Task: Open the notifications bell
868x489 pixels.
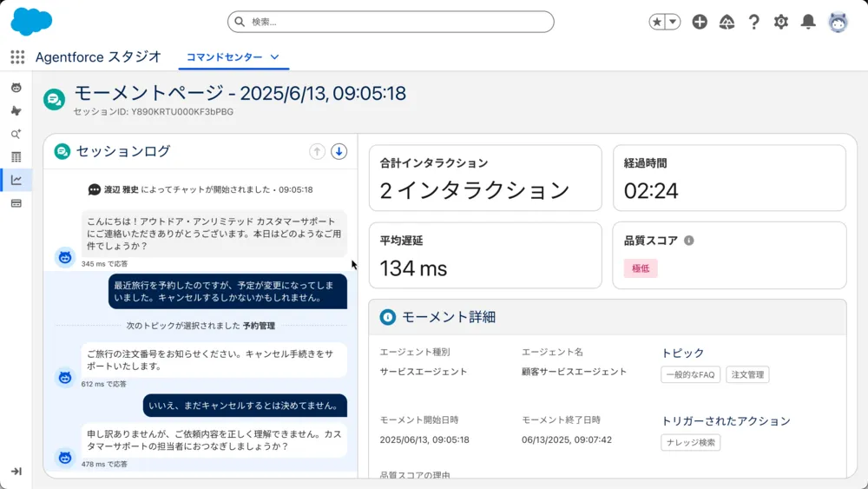Action: pos(808,22)
